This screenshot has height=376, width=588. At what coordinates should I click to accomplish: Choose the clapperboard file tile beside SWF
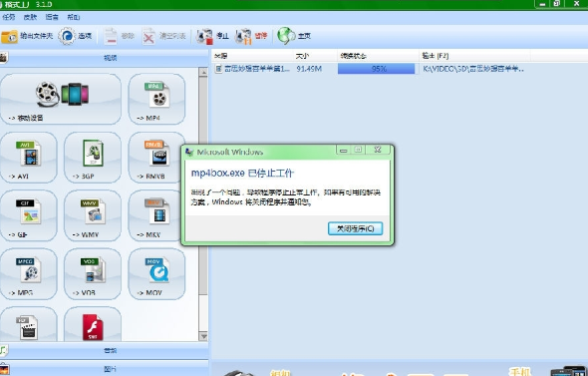(29, 324)
